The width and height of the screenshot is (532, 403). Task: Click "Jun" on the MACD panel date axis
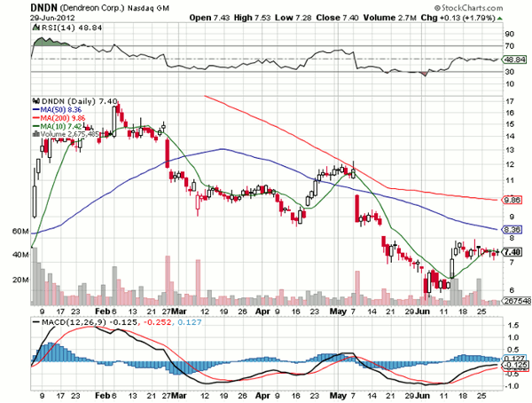423,396
